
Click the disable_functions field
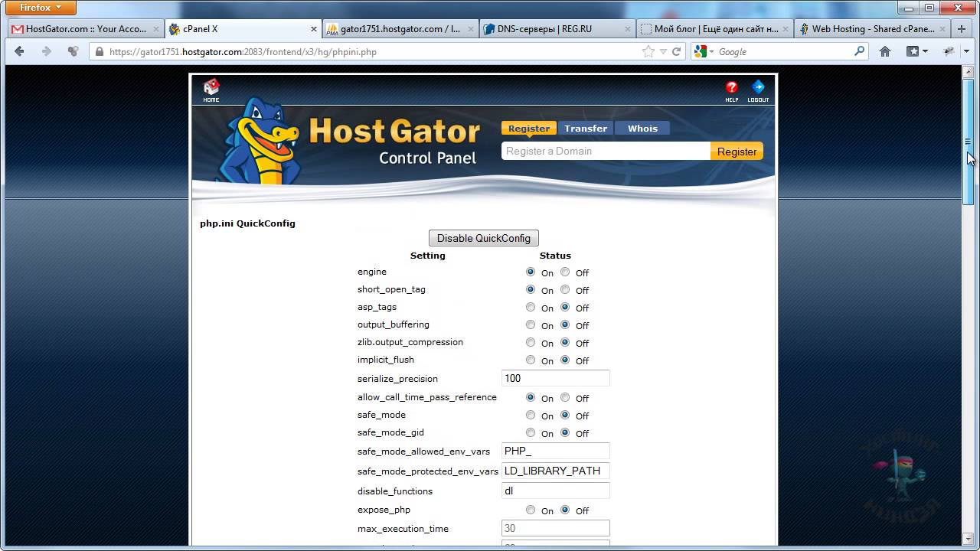pos(556,491)
